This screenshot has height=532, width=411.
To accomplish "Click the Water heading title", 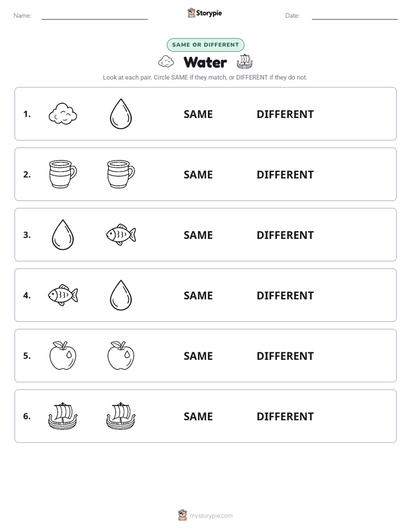I will tap(205, 62).
